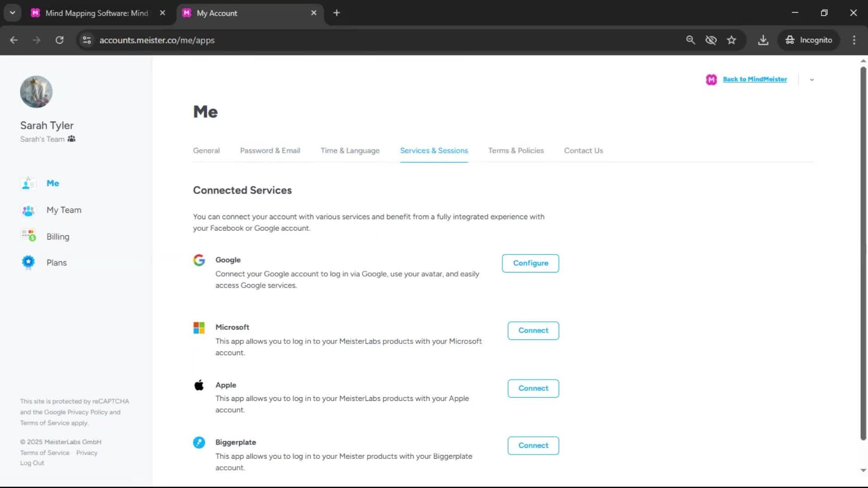This screenshot has height=488, width=868.
Task: Click Sarah Tyler's profile avatar
Action: pyautogui.click(x=36, y=92)
